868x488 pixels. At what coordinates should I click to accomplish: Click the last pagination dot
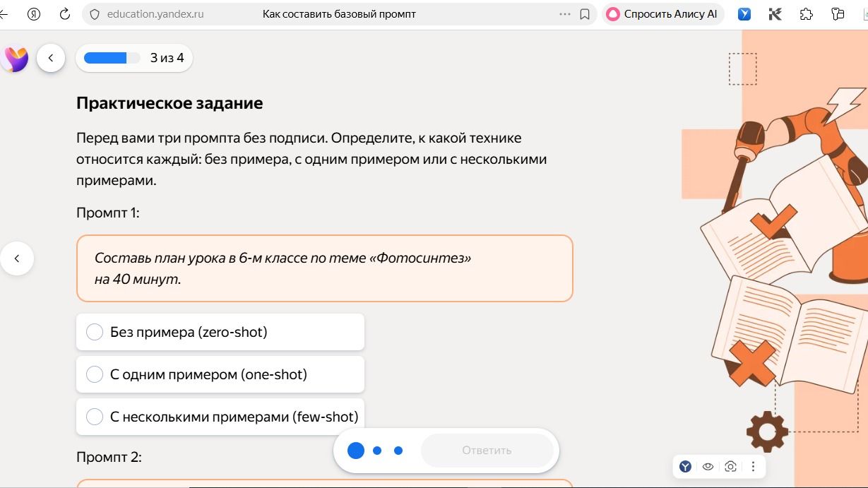pos(398,451)
